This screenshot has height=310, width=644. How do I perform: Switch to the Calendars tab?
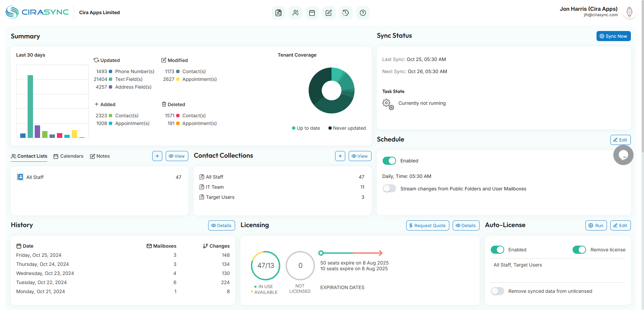click(68, 156)
